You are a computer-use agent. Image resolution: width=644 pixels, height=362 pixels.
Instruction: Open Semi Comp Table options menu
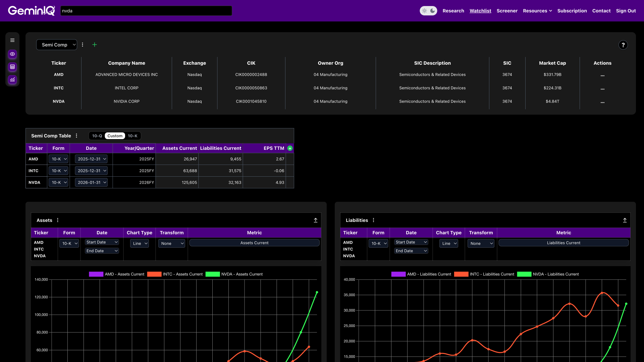point(76,136)
